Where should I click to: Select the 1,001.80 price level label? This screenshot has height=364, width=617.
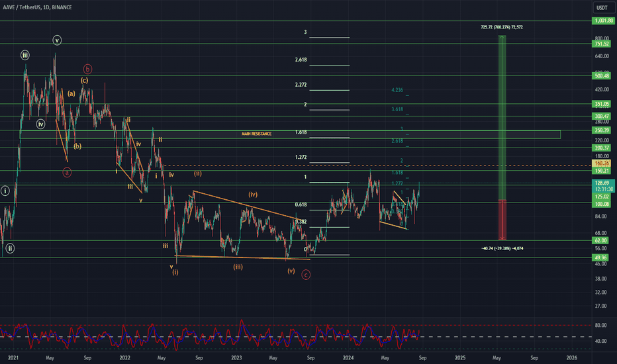point(603,21)
